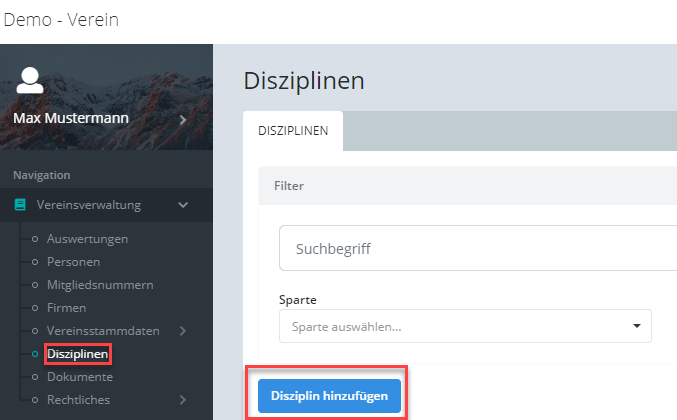The width and height of the screenshot is (677, 420).
Task: Click the Max Mustermann user name
Action: coord(71,118)
